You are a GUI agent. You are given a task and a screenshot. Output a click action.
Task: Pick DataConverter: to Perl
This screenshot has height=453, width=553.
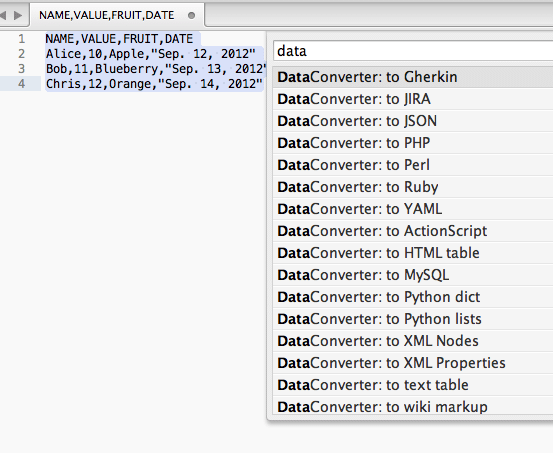(x=413, y=165)
